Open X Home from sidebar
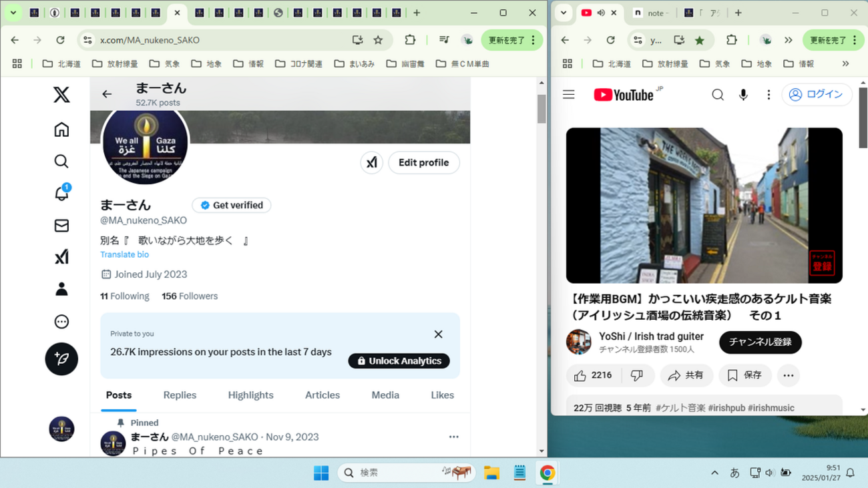The image size is (868, 488). (x=61, y=130)
